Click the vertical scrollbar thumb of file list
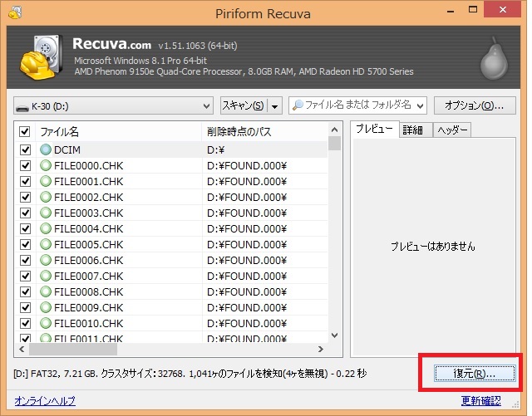 click(x=334, y=143)
